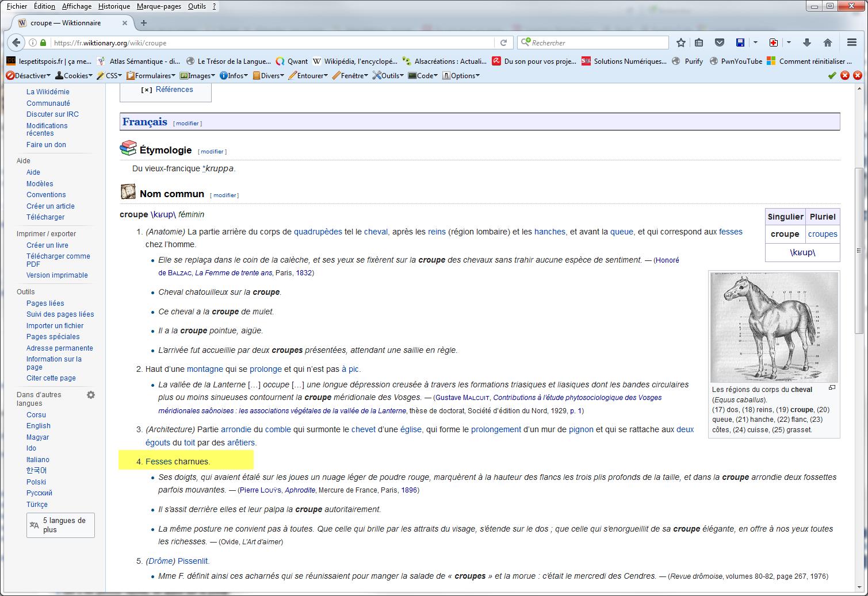Click in the Rechercher search field

tap(598, 43)
